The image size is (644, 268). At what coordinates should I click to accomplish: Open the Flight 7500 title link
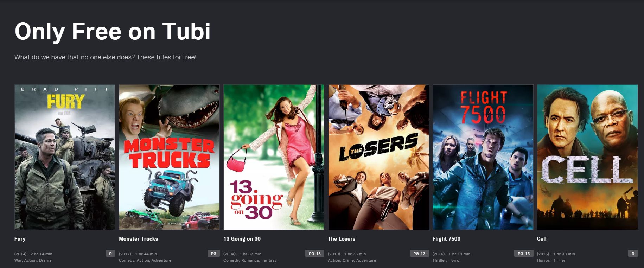pyautogui.click(x=446, y=239)
